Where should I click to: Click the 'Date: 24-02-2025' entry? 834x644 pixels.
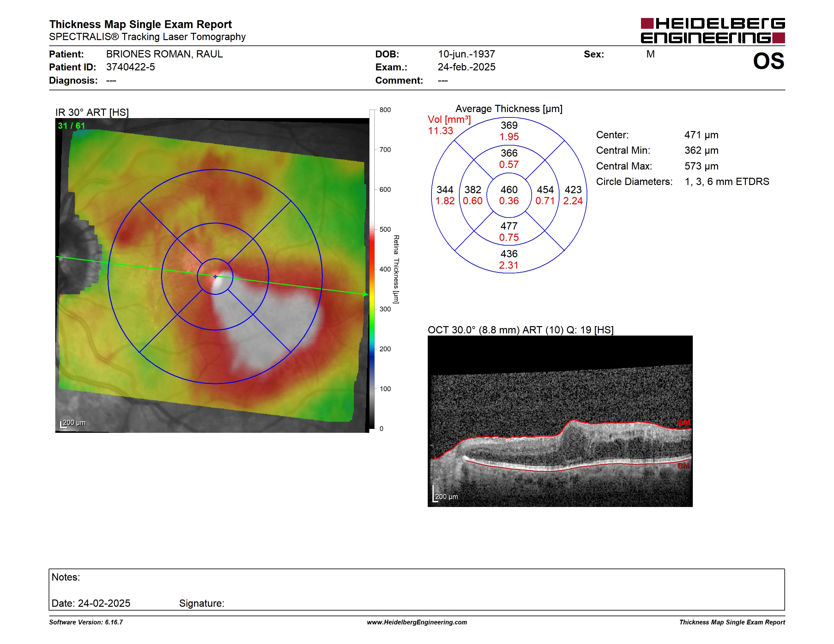[91, 603]
